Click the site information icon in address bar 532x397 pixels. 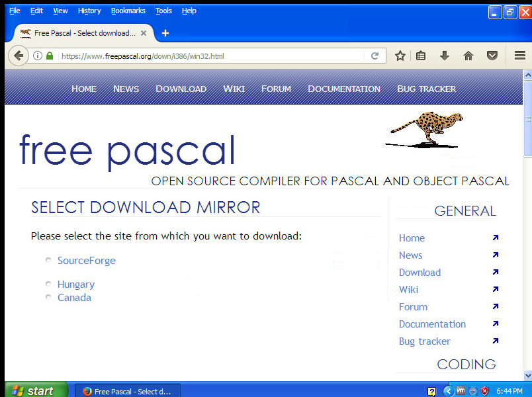[x=38, y=56]
